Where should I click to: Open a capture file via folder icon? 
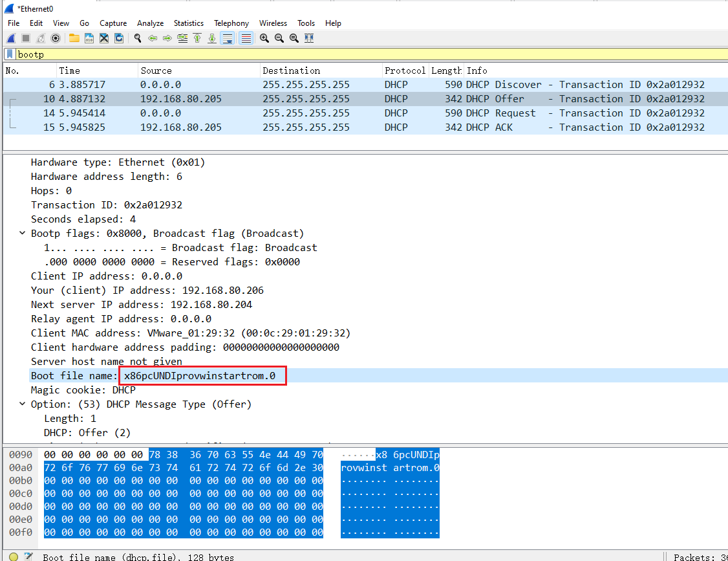(74, 38)
